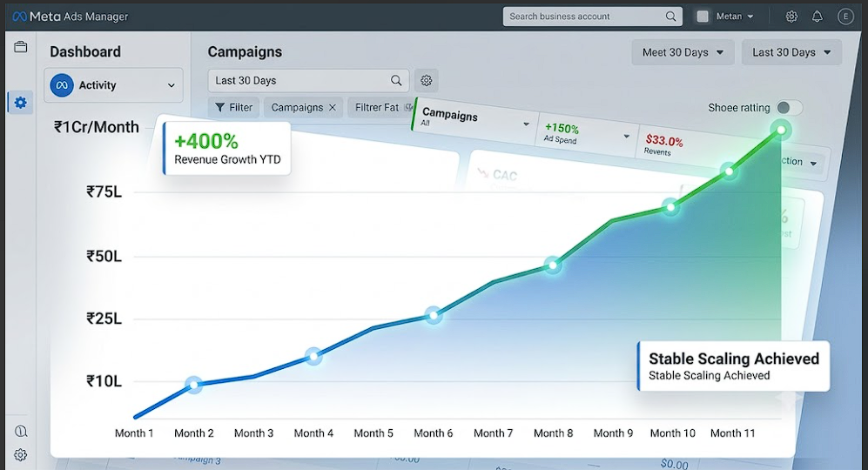
Task: Click the topmost chart peak point
Action: (781, 131)
